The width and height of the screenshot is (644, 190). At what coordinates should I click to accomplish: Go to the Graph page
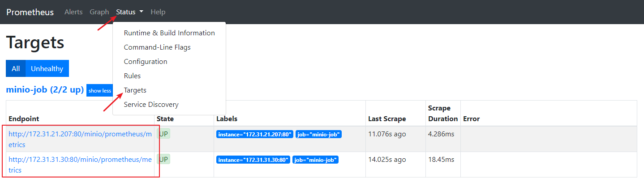pyautogui.click(x=99, y=12)
